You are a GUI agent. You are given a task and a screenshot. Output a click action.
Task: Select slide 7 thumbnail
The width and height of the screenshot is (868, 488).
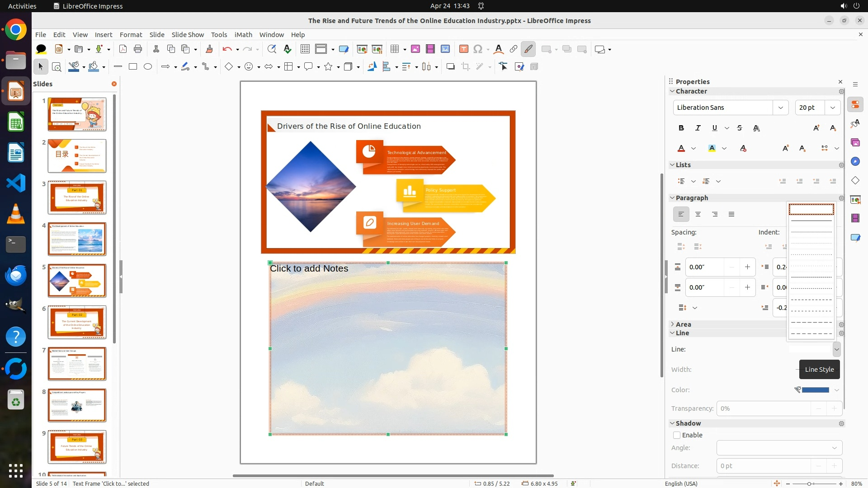(x=77, y=364)
